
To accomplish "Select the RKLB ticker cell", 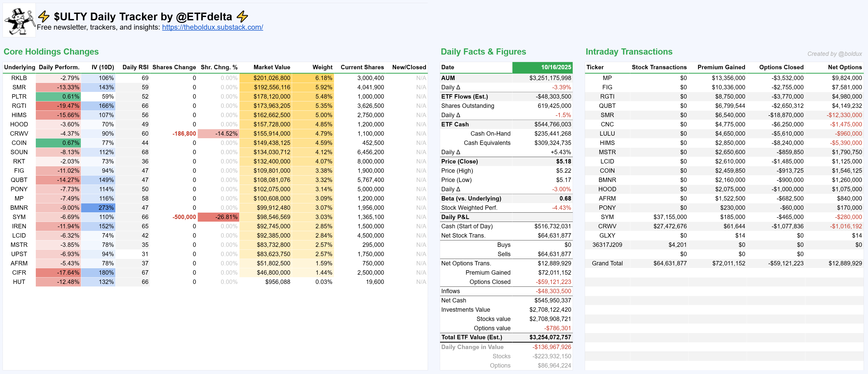I will 19,78.
